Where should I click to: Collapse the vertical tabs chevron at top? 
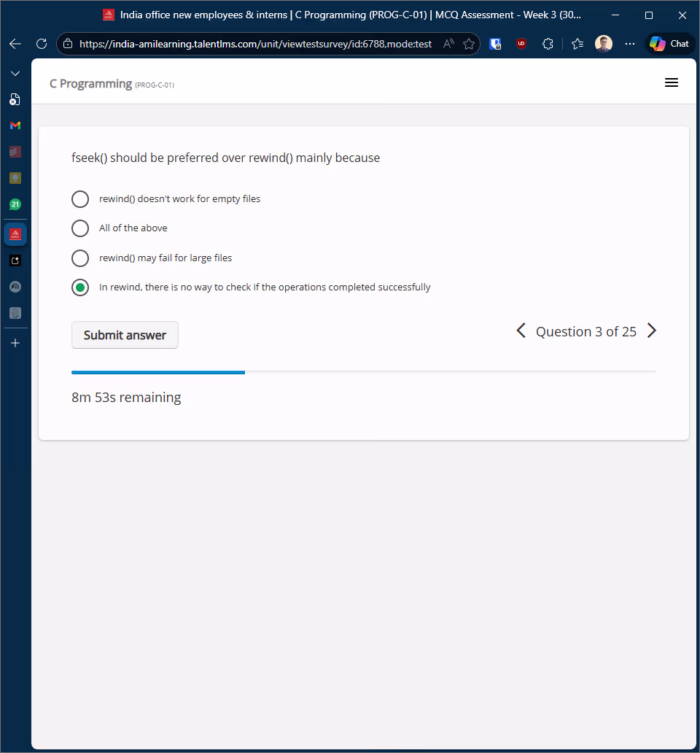point(15,74)
